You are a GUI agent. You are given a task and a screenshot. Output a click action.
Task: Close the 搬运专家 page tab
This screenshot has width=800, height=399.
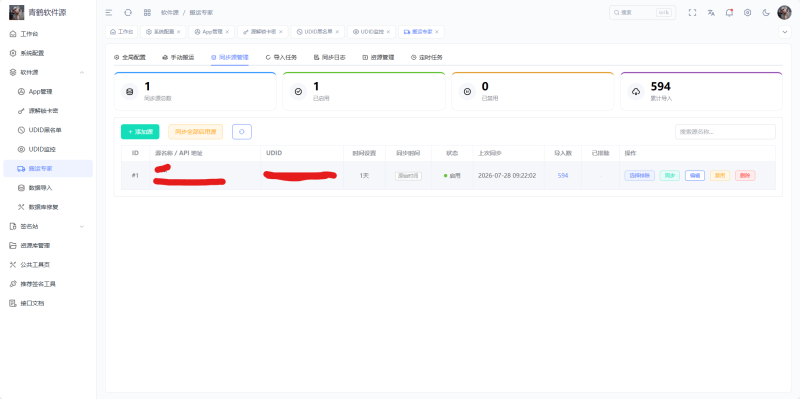click(x=437, y=32)
